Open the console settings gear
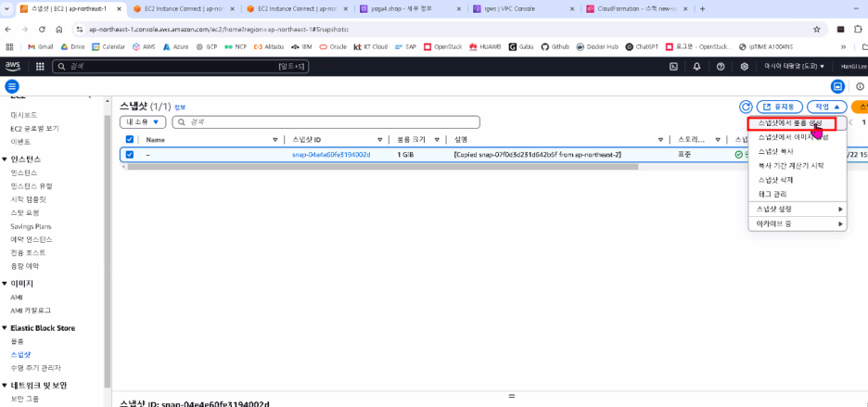 745,67
